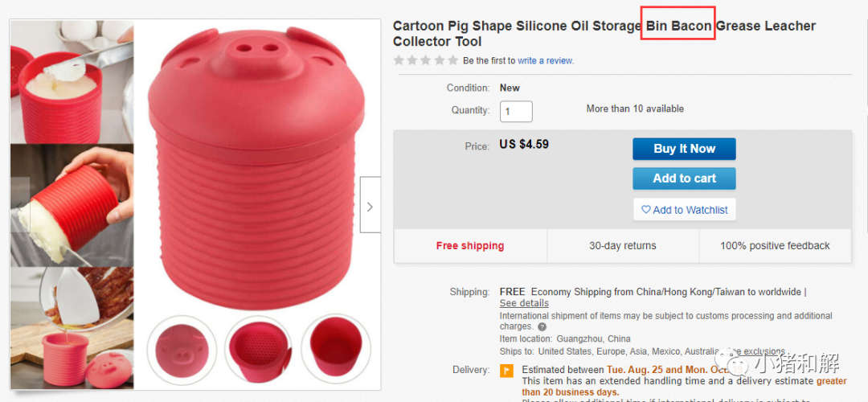This screenshot has width=868, height=402.
Task: Select the empty red container round thumbnail
Action: click(x=335, y=351)
